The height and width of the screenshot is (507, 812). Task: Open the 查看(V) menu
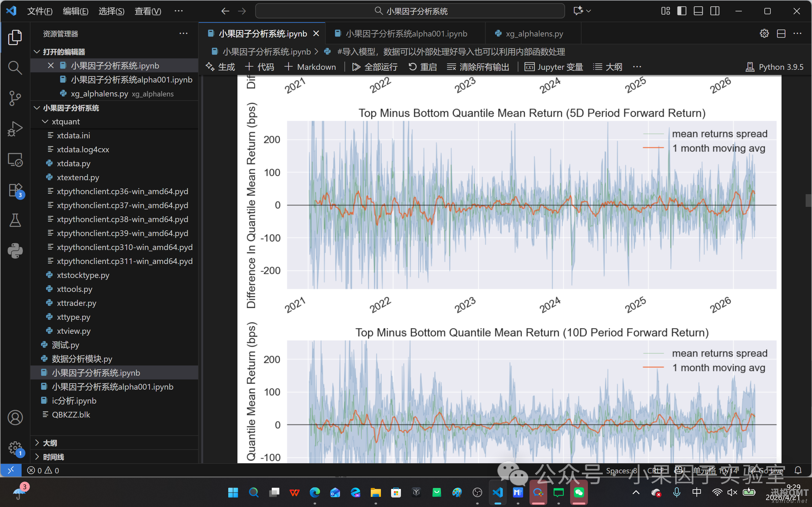(148, 11)
